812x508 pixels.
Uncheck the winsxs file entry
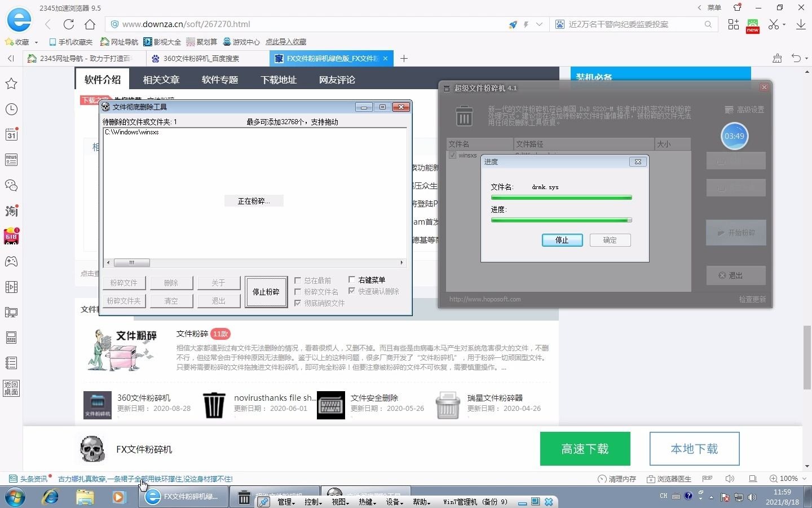point(452,156)
